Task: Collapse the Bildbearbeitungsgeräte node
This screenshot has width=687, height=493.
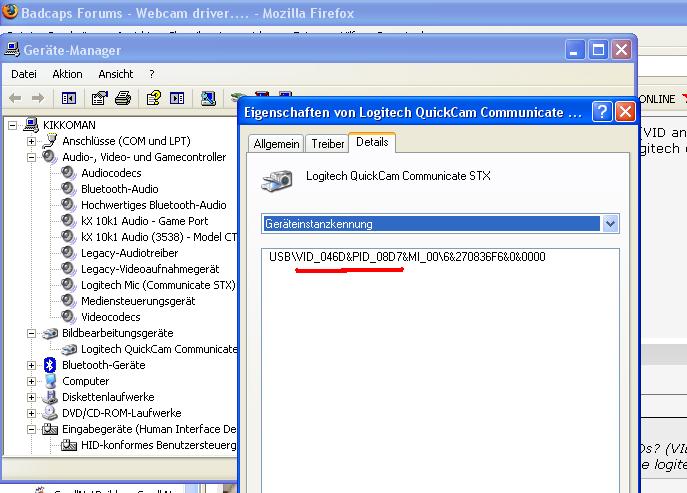Action: [32, 333]
